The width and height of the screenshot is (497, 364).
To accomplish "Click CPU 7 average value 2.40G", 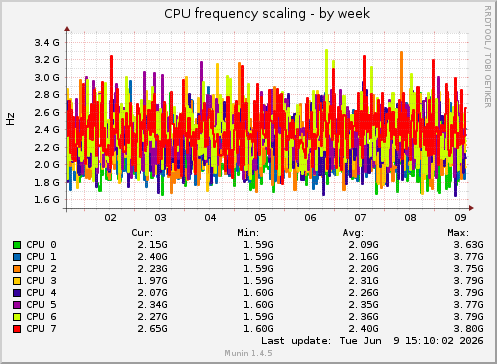I will [364, 329].
